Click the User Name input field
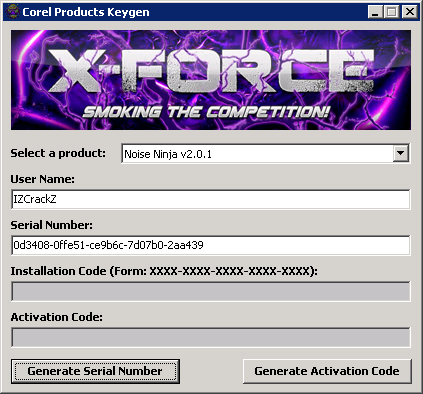423x394 pixels. [211, 199]
